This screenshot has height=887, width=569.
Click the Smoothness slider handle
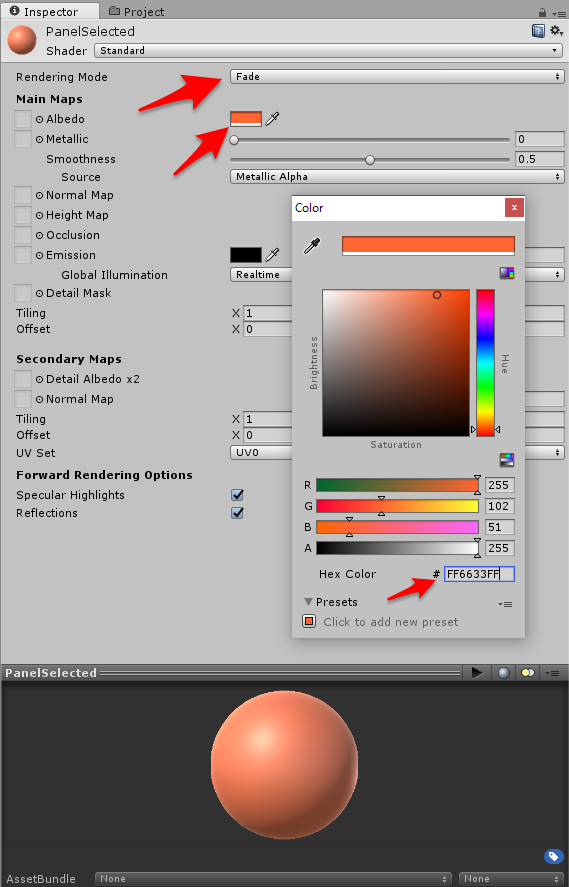click(370, 160)
